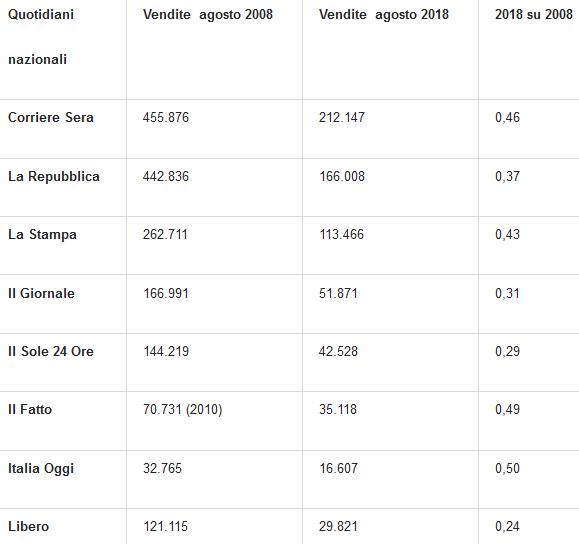Select the Libero row label

click(28, 526)
